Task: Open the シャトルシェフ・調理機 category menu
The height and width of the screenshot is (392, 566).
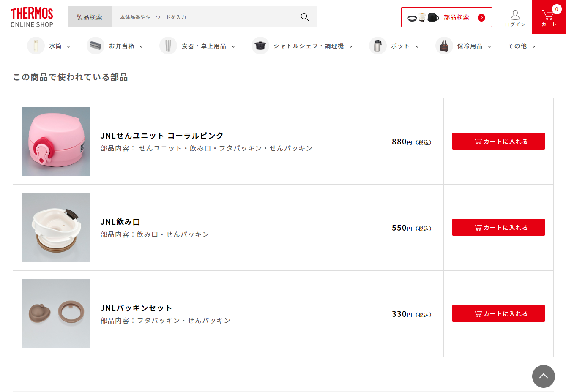Action: tap(309, 46)
